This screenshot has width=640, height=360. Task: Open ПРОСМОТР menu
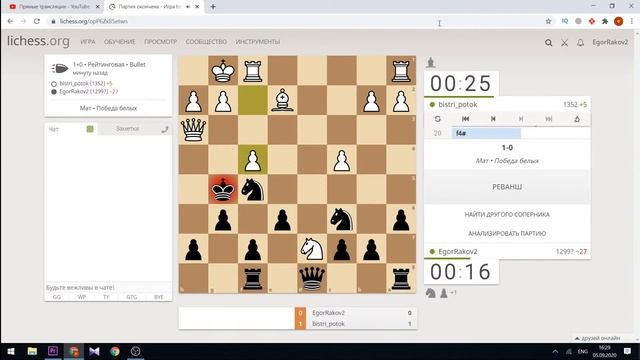point(160,42)
